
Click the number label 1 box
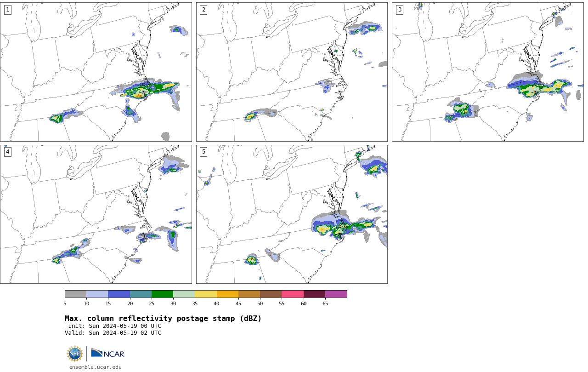tap(7, 10)
